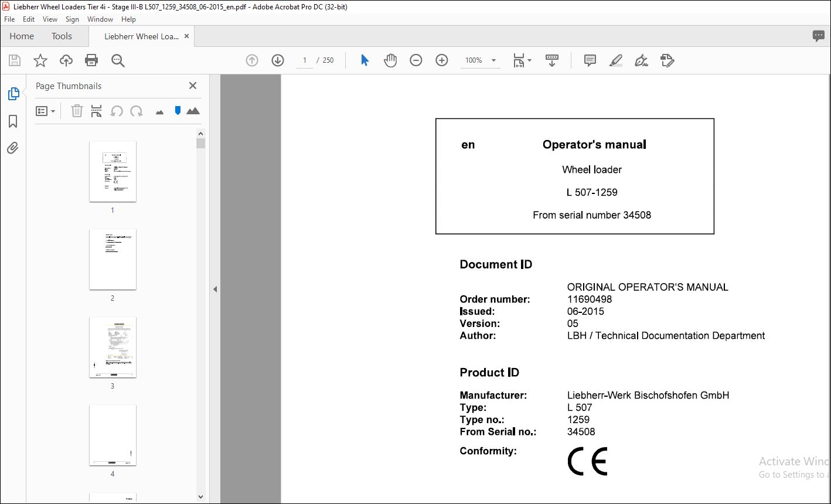Click thumbnail panel scroll down arrow
Screen dimensions: 831x504
[x=200, y=497]
